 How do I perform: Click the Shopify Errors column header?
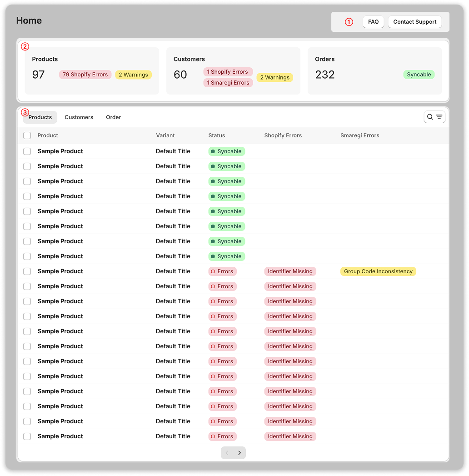pyautogui.click(x=283, y=135)
